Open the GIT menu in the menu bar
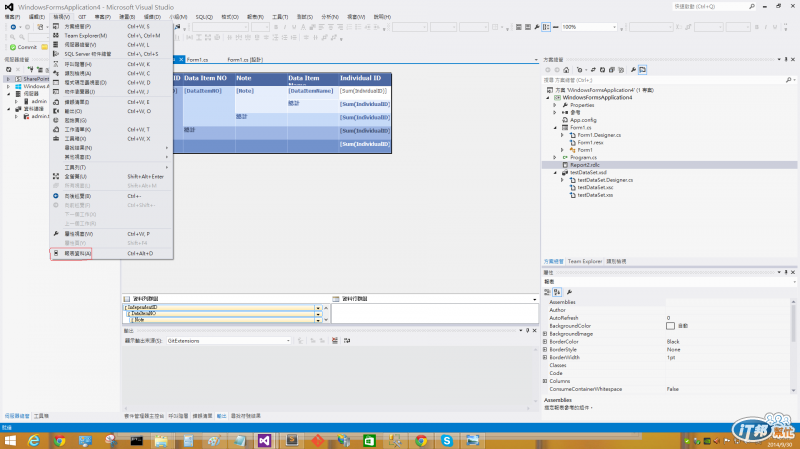 point(82,17)
